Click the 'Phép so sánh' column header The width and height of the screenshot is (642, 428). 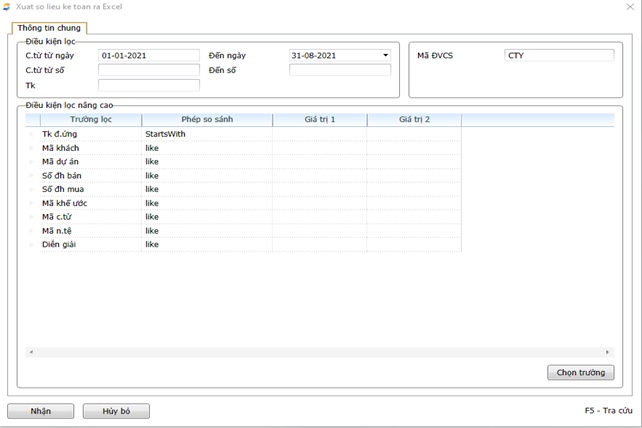[x=206, y=120]
